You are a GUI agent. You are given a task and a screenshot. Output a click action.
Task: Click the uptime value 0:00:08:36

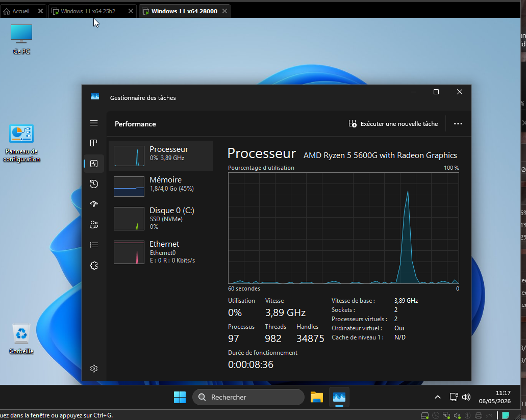(251, 364)
